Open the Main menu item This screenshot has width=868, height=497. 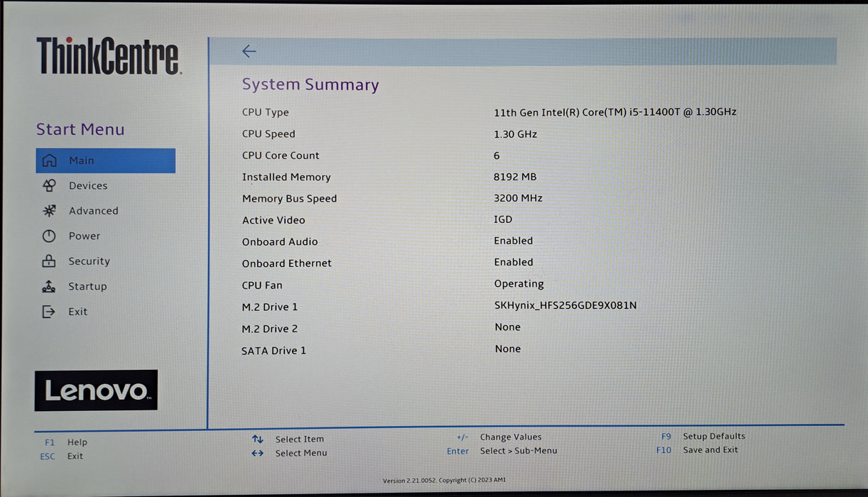106,160
